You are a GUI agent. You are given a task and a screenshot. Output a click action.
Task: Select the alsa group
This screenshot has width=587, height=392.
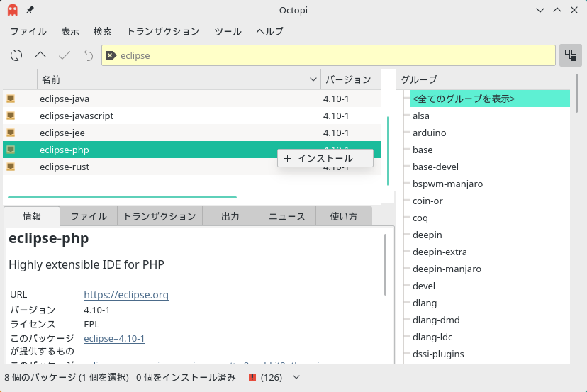pos(421,116)
